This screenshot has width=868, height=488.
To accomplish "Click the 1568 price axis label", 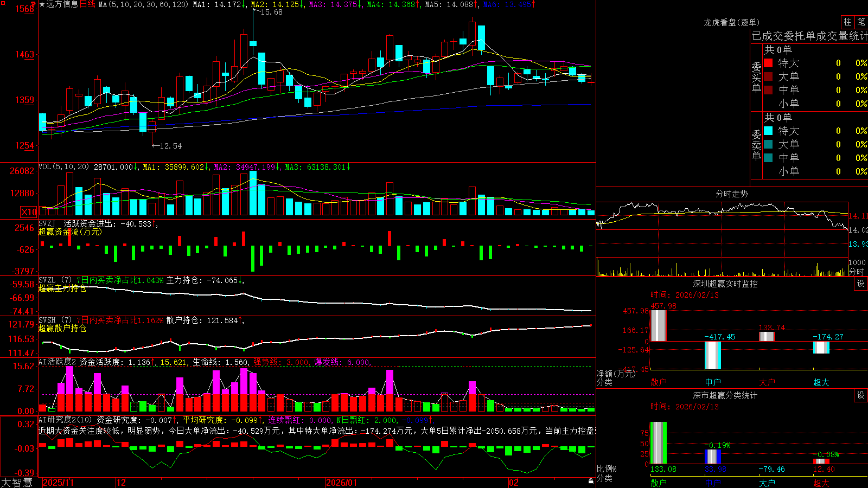I will pos(25,9).
